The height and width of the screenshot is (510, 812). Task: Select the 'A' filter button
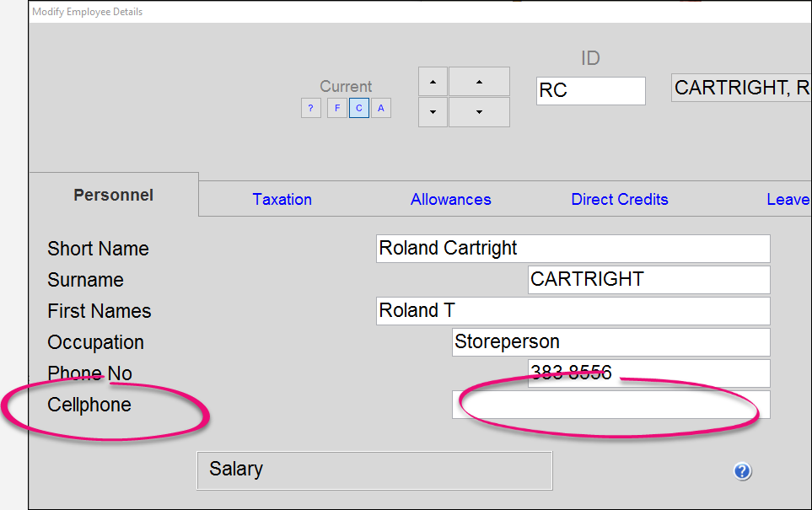point(380,108)
